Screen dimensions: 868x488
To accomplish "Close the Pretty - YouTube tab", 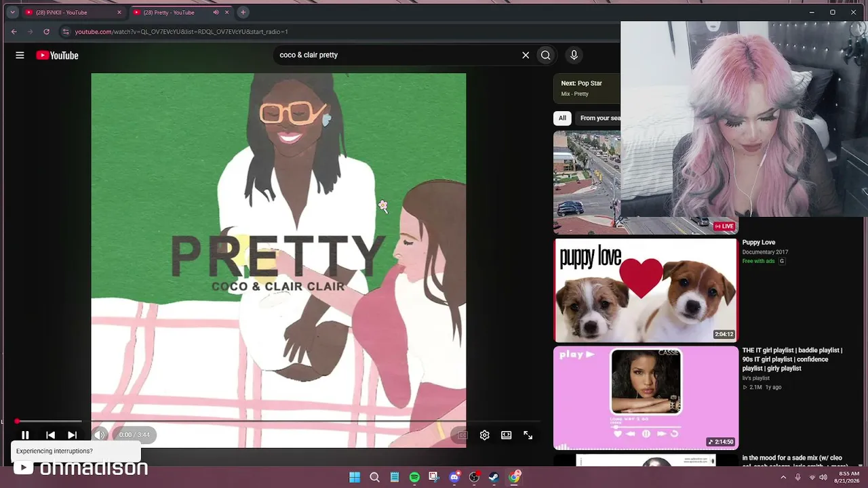I will coord(226,12).
